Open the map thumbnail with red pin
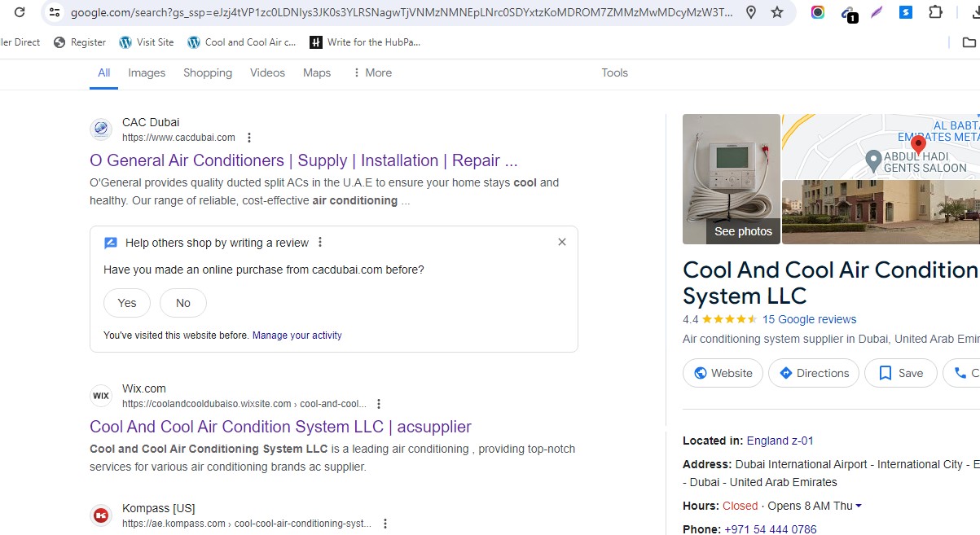 coord(881,147)
